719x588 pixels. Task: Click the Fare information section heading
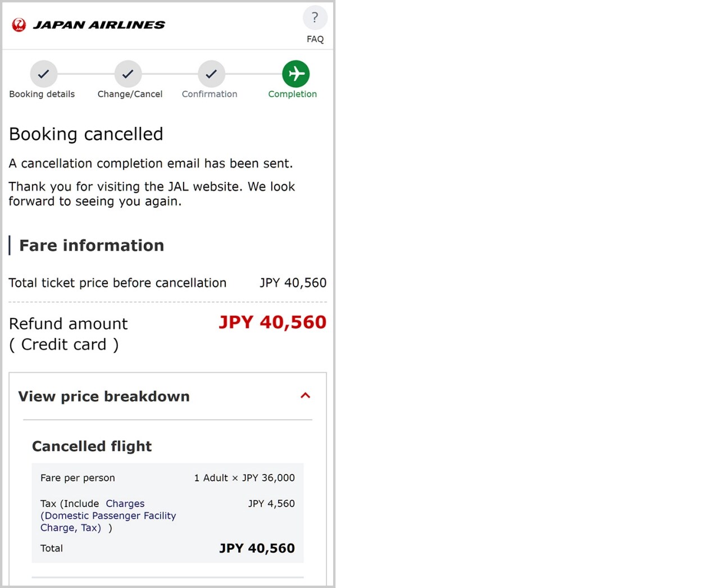coord(92,245)
